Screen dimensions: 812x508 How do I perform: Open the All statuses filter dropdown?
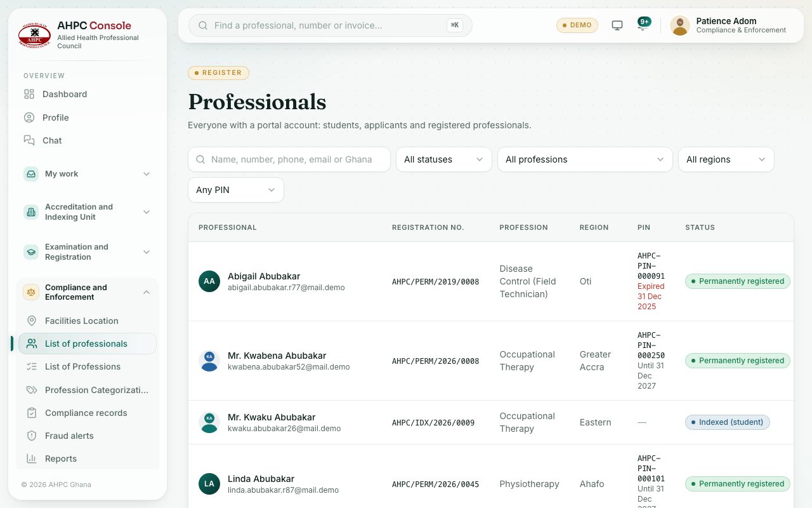tap(444, 159)
